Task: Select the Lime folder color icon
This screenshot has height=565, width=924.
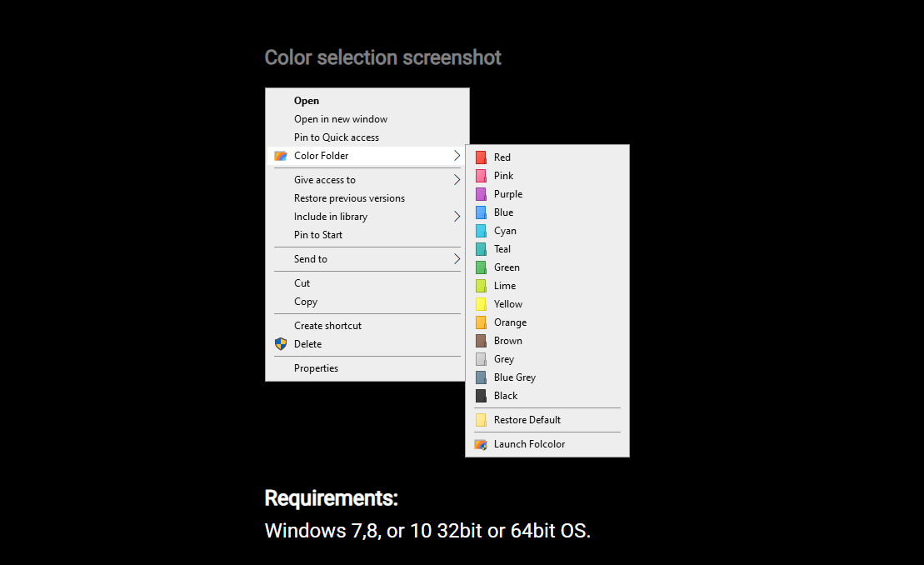Action: (481, 285)
